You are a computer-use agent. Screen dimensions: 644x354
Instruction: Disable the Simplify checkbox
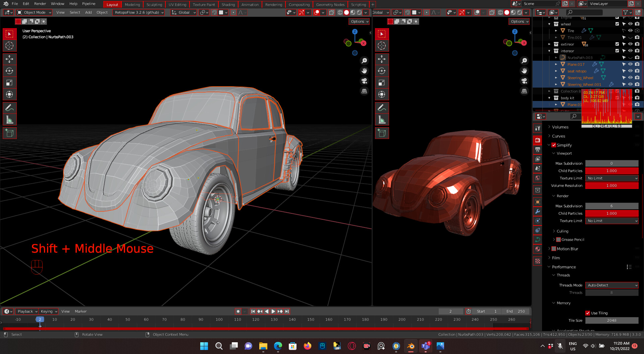click(x=554, y=145)
